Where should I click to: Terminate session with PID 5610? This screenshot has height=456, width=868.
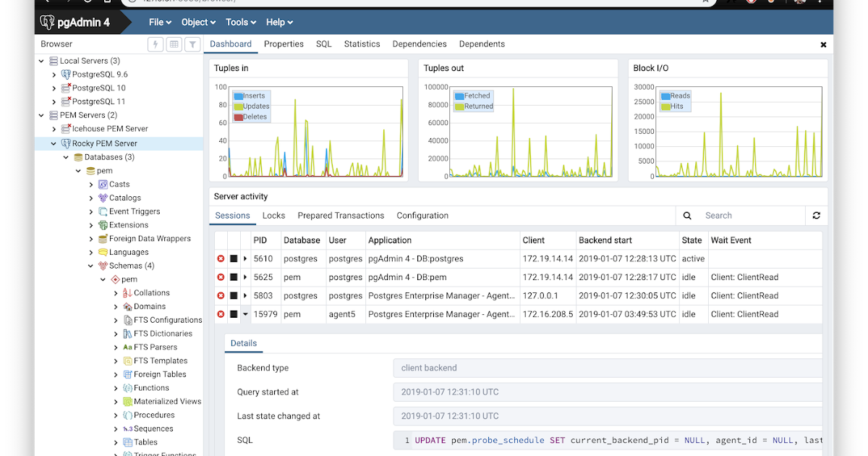point(221,259)
